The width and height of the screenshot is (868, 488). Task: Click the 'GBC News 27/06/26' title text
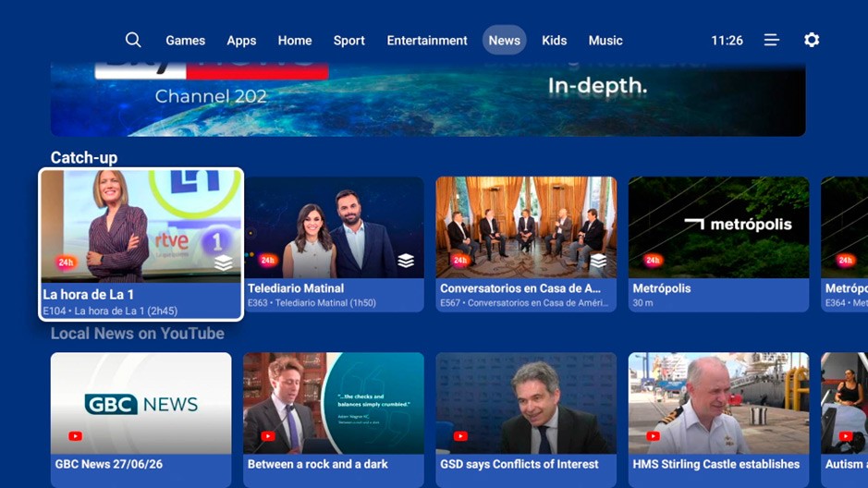coord(109,464)
